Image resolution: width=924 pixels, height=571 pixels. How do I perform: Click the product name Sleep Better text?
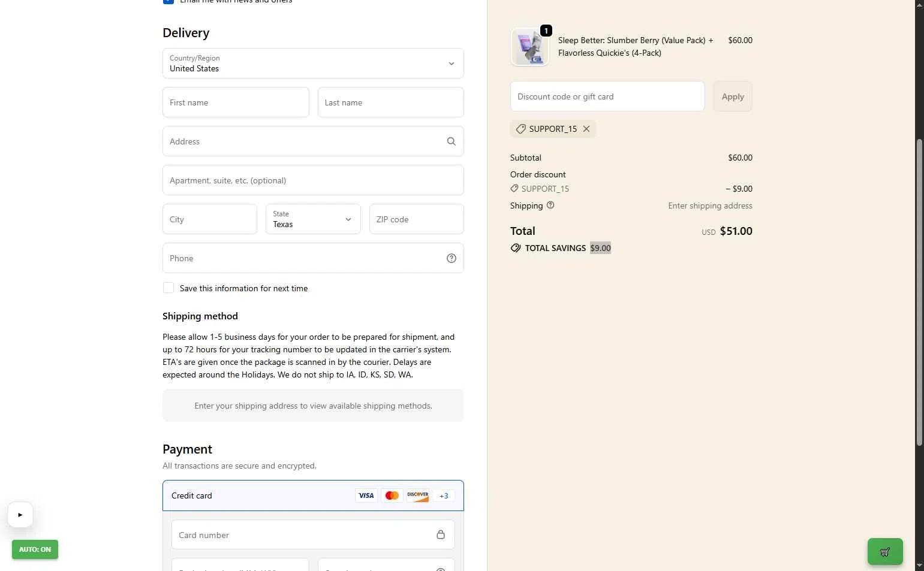636,47
